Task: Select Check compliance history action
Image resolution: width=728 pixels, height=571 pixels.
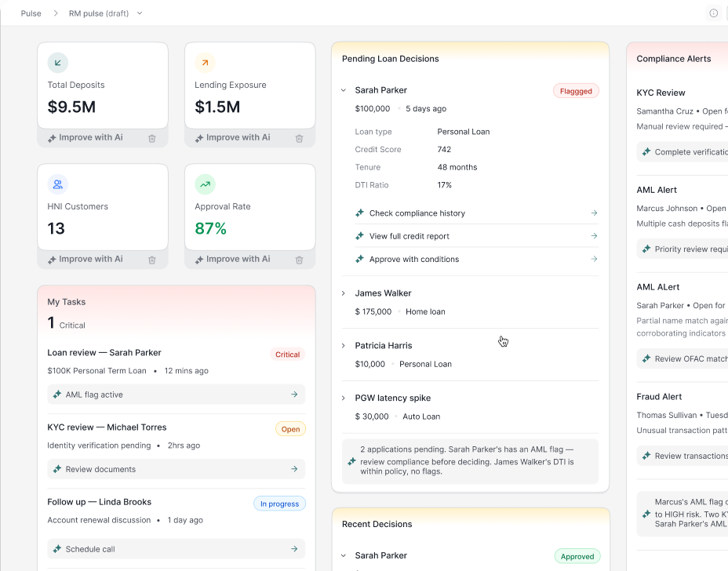Action: point(476,213)
